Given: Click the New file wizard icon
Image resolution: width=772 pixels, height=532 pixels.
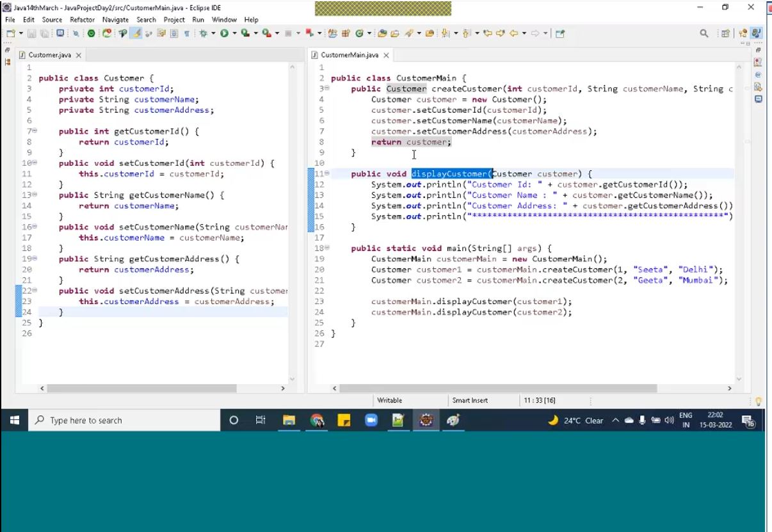Looking at the screenshot, I should [x=10, y=33].
